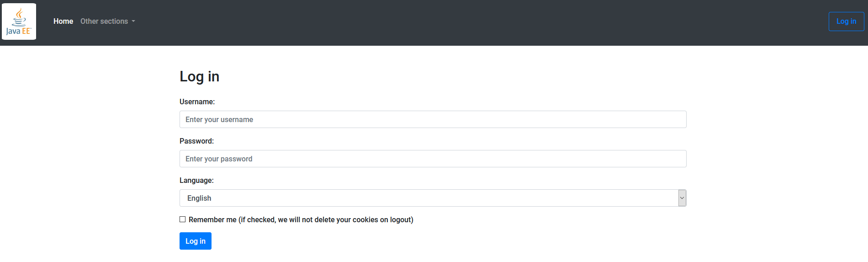Click the Language: field label
The width and height of the screenshot is (868, 262).
coord(196,180)
